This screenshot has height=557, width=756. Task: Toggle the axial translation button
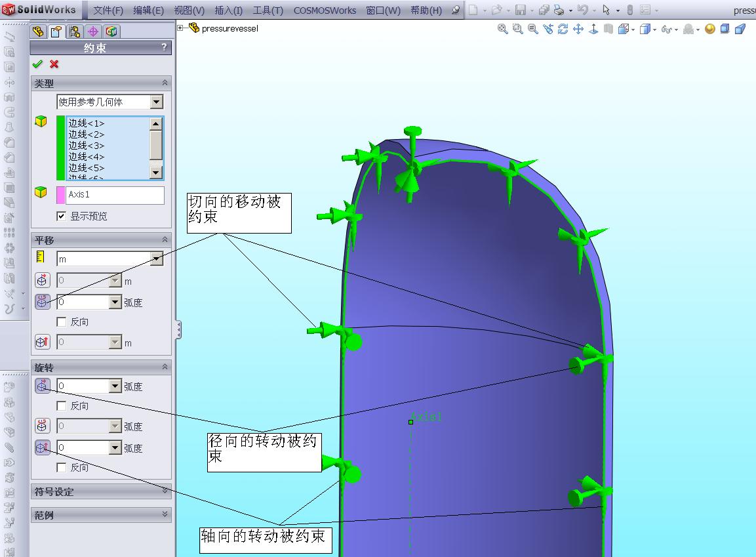[x=43, y=342]
